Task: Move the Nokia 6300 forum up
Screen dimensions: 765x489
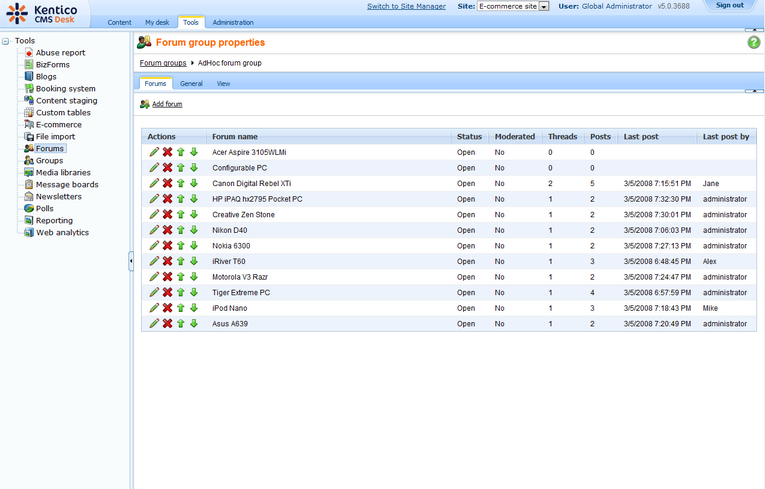Action: [181, 246]
